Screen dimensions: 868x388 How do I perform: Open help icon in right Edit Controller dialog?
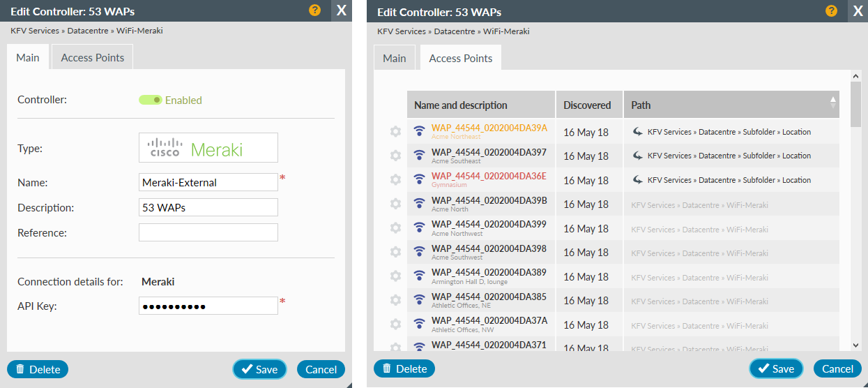click(x=832, y=10)
